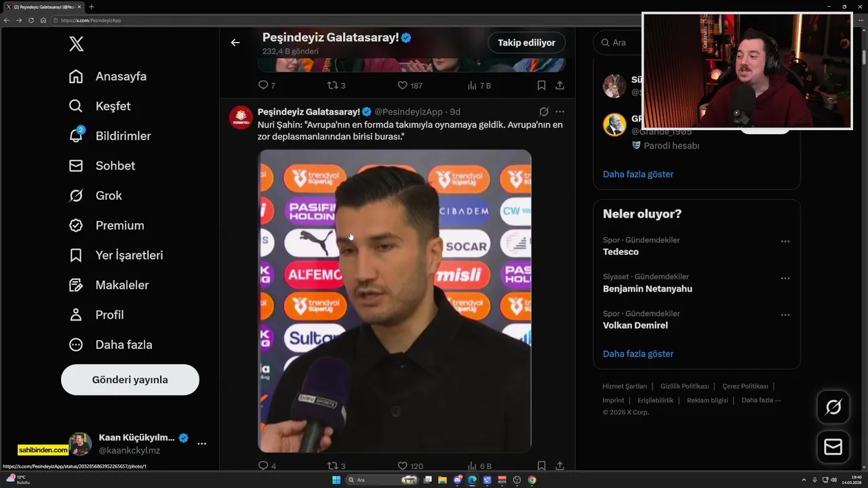Open more options for the Volkan Demirel trend
The image size is (868, 488).
(785, 314)
